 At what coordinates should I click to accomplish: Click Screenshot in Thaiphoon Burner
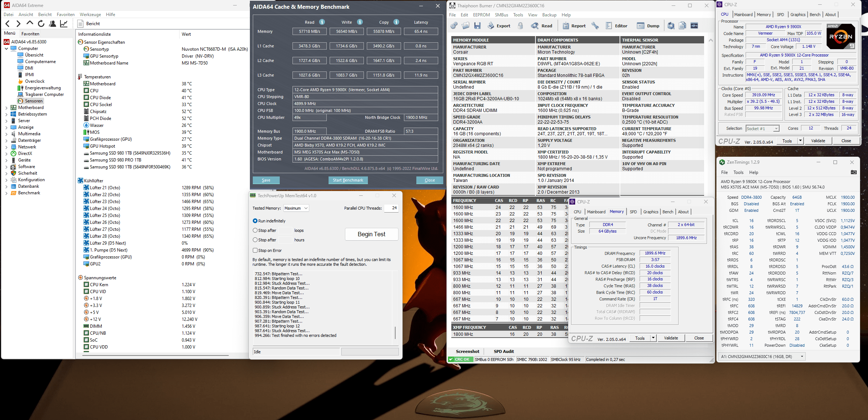pos(467,351)
